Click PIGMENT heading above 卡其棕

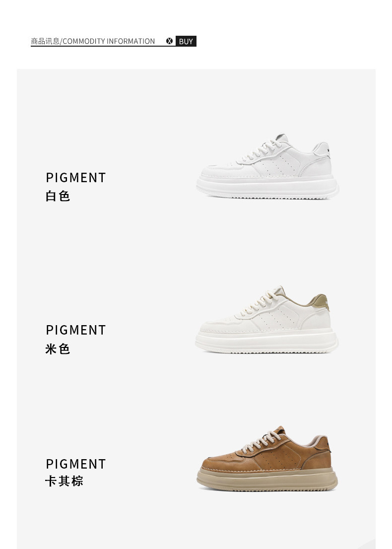[75, 464]
